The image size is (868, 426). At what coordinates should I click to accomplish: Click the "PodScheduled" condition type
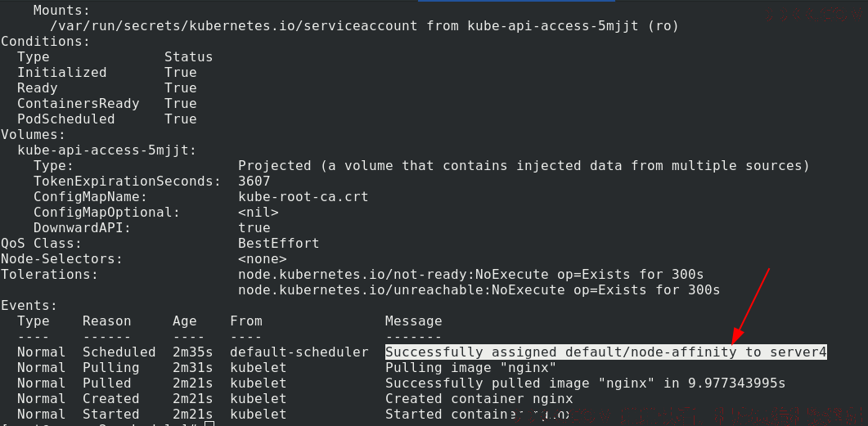click(66, 119)
